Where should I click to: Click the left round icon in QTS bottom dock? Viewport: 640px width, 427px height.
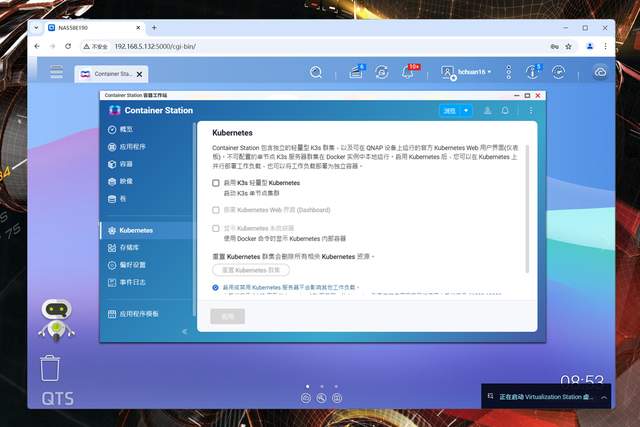pos(306,398)
